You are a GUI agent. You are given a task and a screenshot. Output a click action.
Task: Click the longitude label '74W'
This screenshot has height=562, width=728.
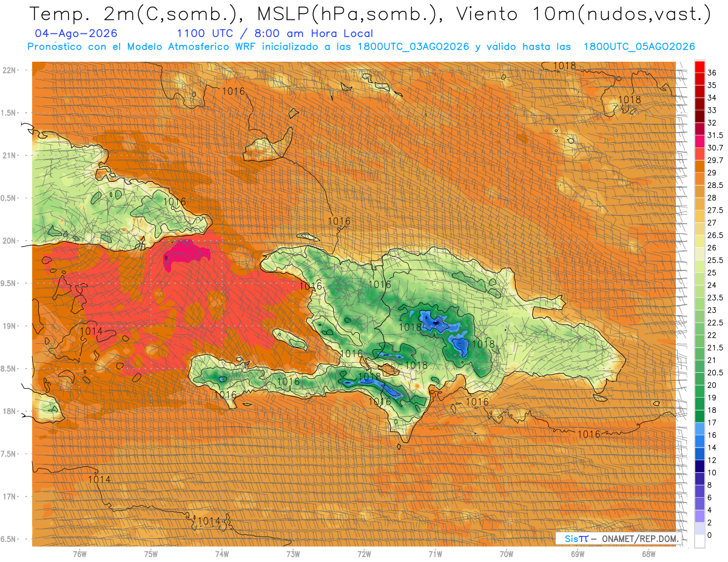[x=222, y=554]
